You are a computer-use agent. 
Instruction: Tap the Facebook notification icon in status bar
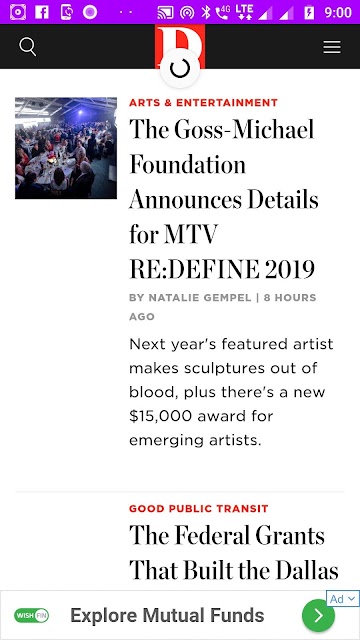42,12
